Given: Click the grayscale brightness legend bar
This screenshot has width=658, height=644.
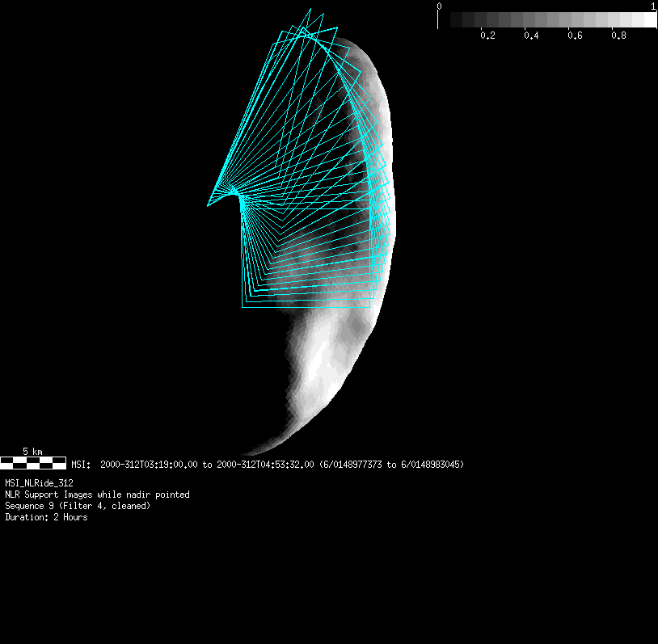Looking at the screenshot, I should [x=547, y=19].
